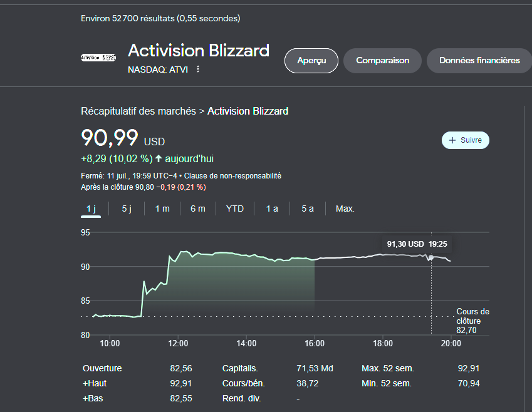This screenshot has width=532, height=412.
Task: Switch to the 5 a range
Action: click(308, 209)
